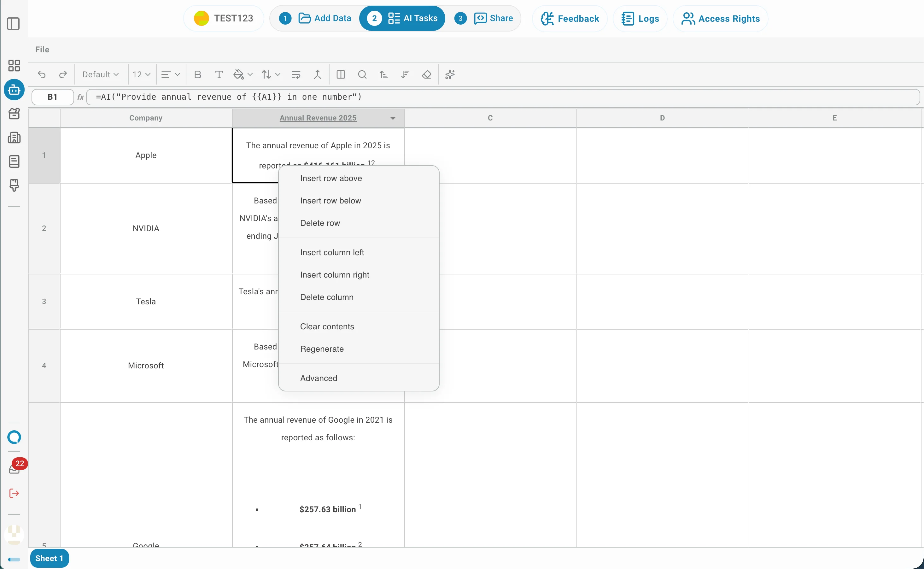
Task: Open the user avatar at sidebar bottom
Action: pos(14,535)
